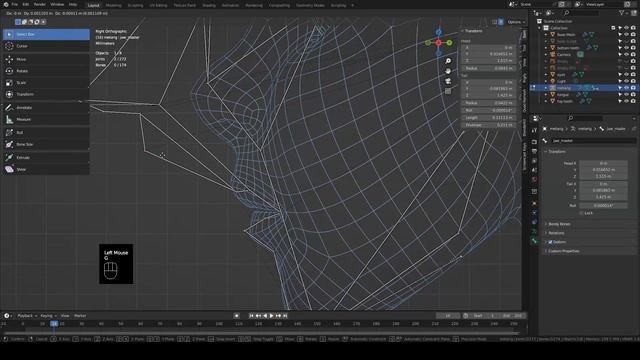The height and width of the screenshot is (360, 640).
Task: Toggle the Lock checkbox under Roll
Action: point(581,213)
